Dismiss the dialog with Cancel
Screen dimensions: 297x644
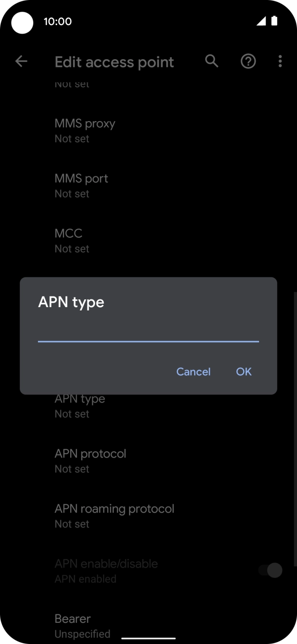[x=193, y=372]
